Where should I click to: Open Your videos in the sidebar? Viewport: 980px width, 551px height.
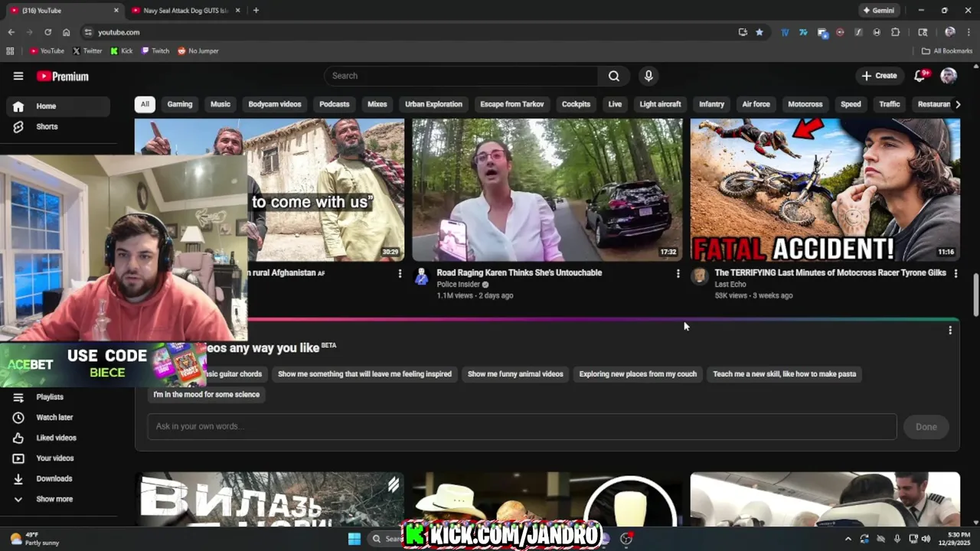pos(55,458)
